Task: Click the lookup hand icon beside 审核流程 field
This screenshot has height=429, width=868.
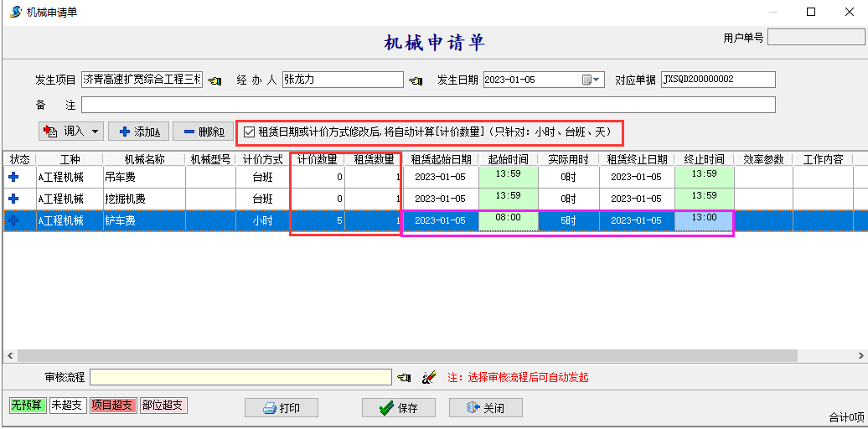Action: click(x=405, y=378)
